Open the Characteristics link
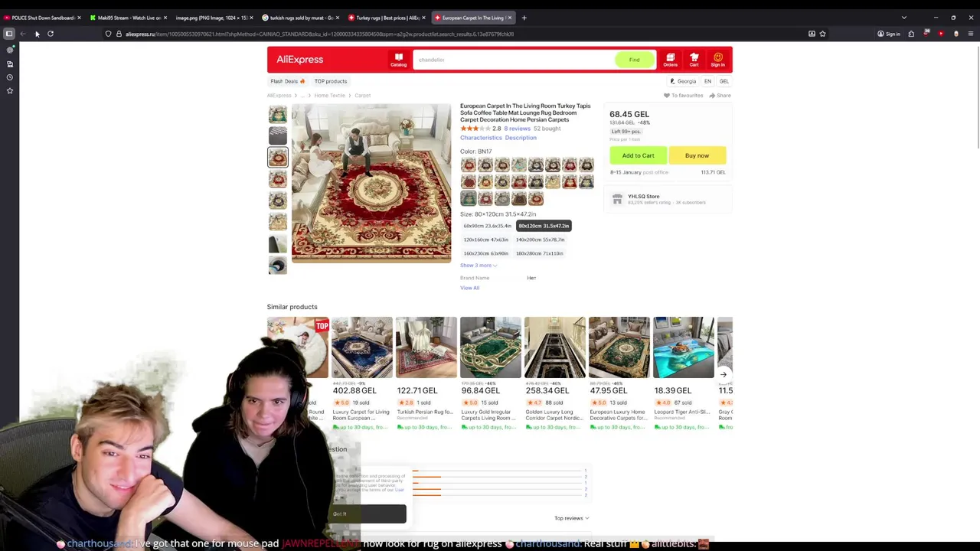 pyautogui.click(x=481, y=138)
